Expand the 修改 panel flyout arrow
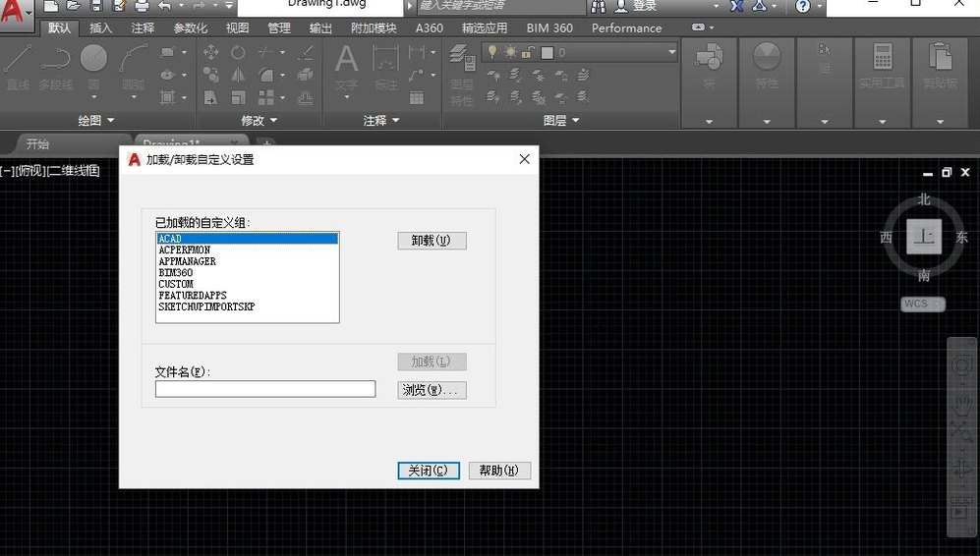Screen dimensions: 980x556 point(273,120)
